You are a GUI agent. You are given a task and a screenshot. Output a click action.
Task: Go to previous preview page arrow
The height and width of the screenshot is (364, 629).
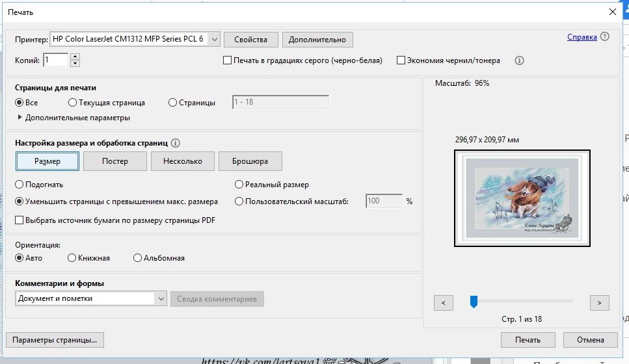coord(443,302)
